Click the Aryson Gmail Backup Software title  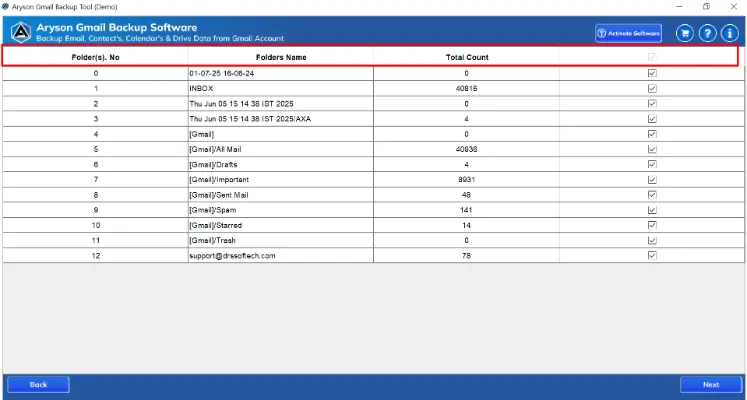[117, 28]
